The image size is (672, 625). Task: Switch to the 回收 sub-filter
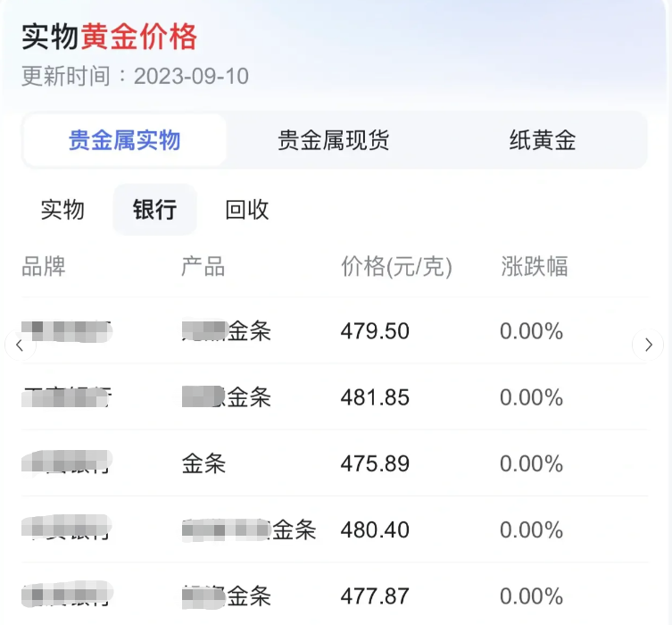point(247,210)
